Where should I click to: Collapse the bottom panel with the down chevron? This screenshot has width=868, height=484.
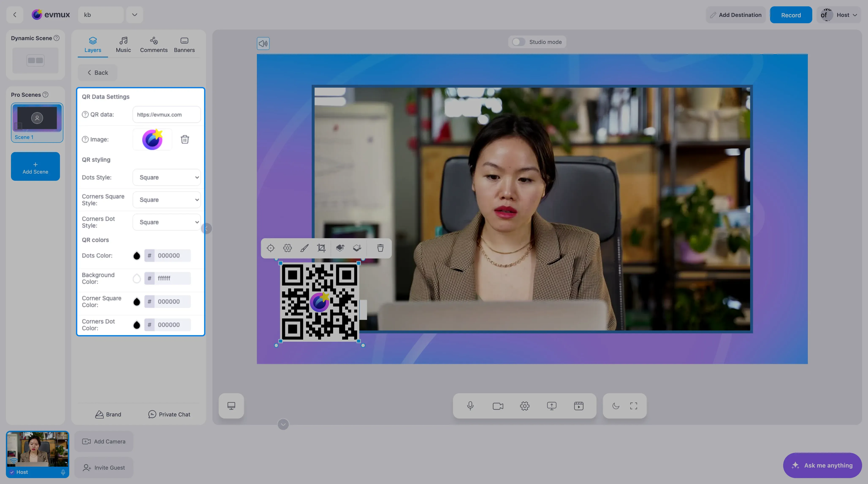click(283, 424)
